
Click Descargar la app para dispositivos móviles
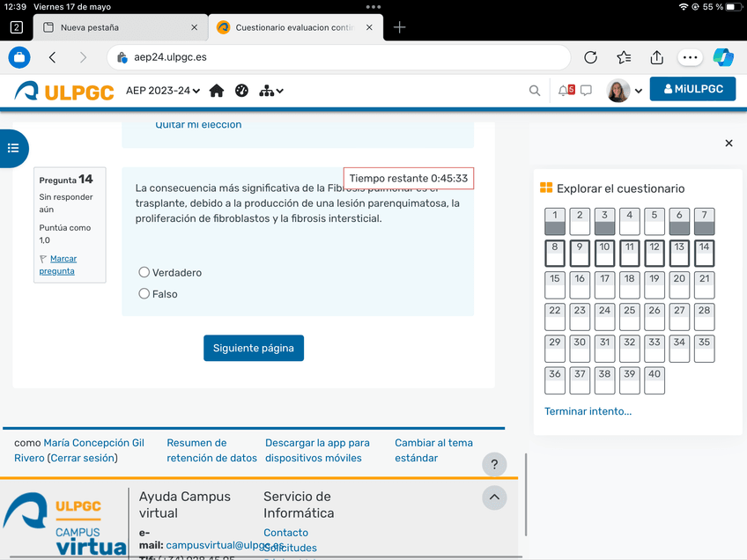pos(317,450)
